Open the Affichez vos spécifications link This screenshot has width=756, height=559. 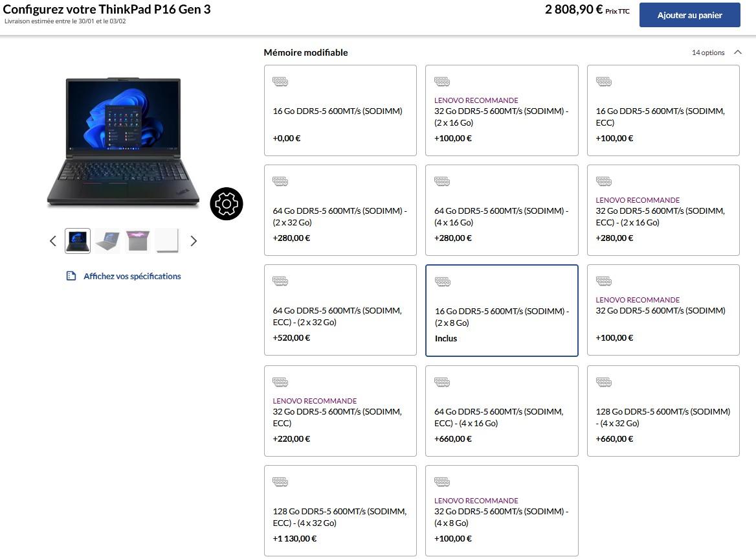click(x=132, y=276)
